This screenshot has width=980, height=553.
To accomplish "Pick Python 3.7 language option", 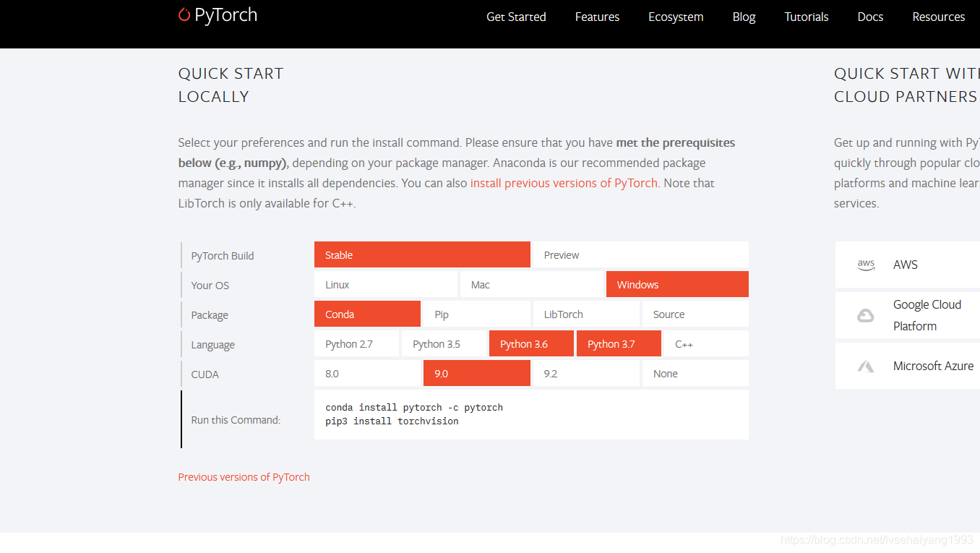I will pos(619,344).
